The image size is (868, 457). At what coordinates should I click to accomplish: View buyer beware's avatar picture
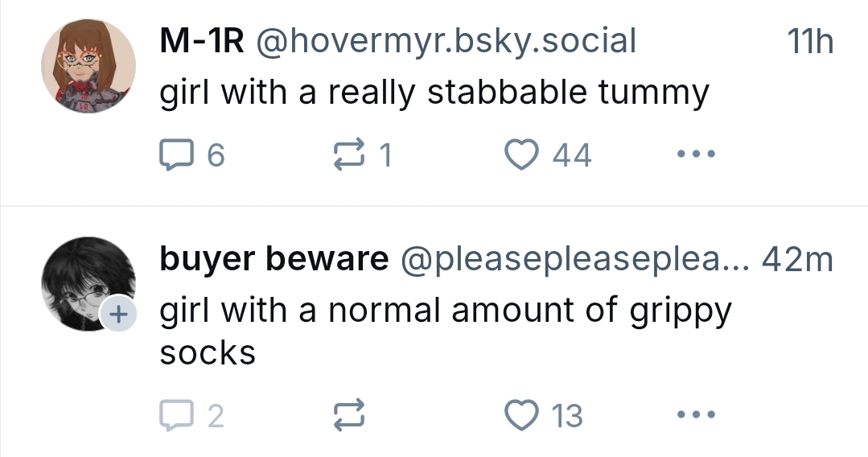click(x=87, y=282)
